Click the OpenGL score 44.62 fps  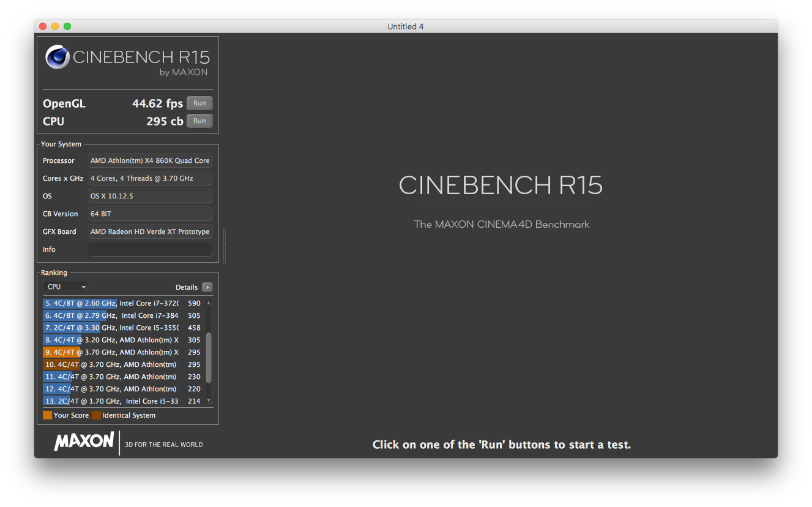(x=158, y=103)
